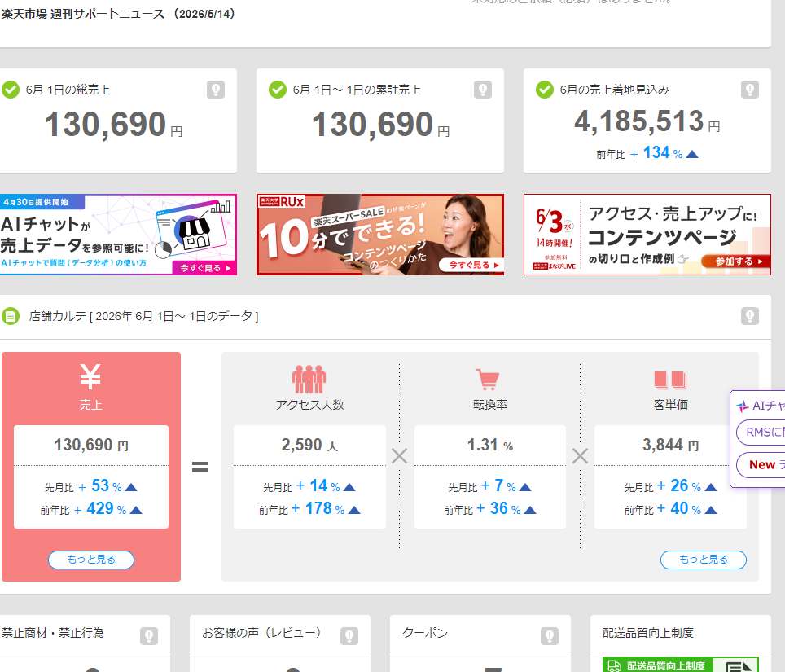Image resolution: width=785 pixels, height=672 pixels.
Task: Click 参加する on コンテンツページ banner
Action: click(735, 261)
